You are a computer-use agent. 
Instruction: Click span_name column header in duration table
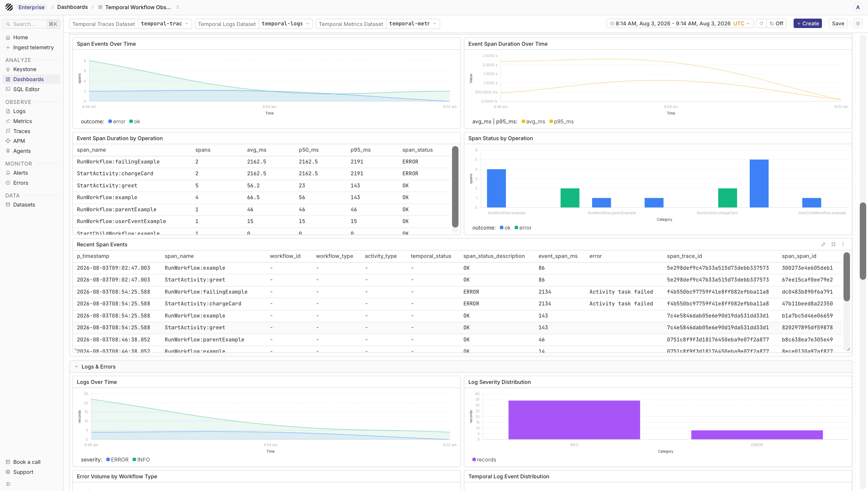[x=91, y=150]
